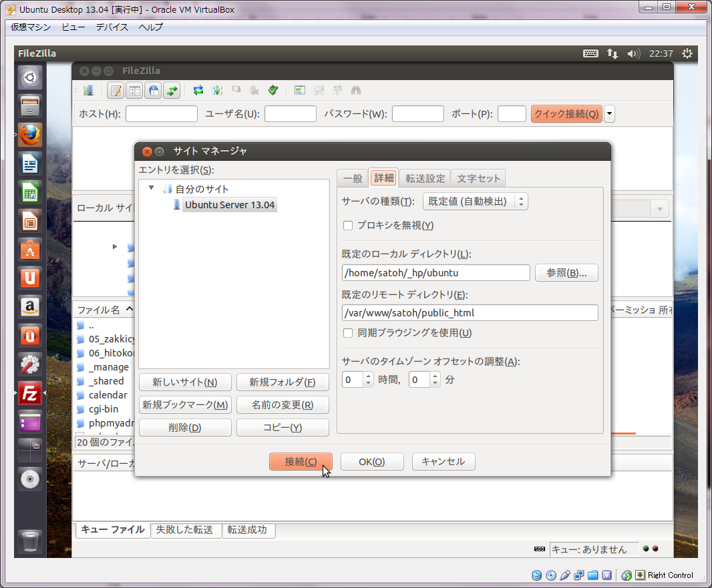This screenshot has height=588, width=712.
Task: Open network indicator in top panel
Action: pos(612,54)
